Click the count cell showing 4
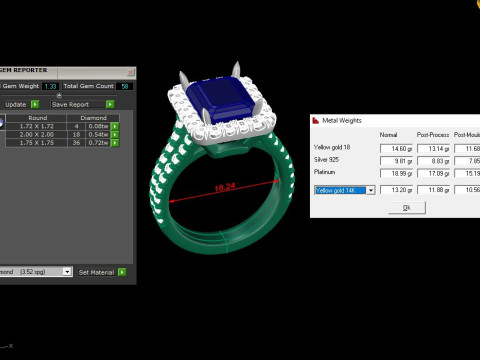The image size is (480, 360). pyautogui.click(x=76, y=126)
